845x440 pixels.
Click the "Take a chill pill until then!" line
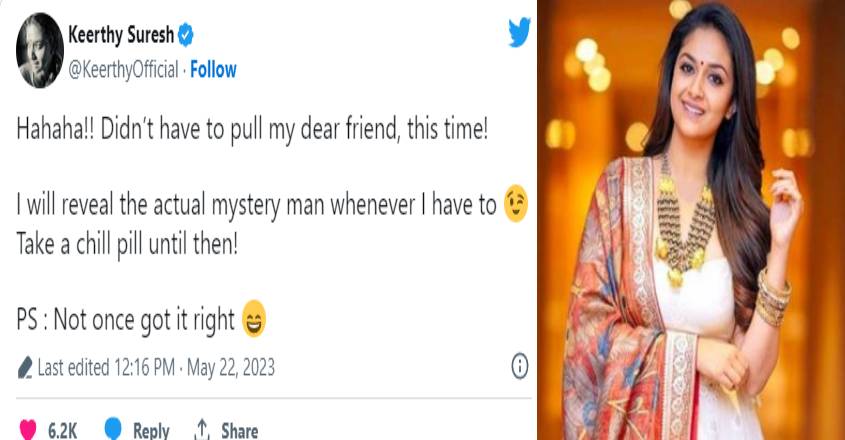[127, 245]
